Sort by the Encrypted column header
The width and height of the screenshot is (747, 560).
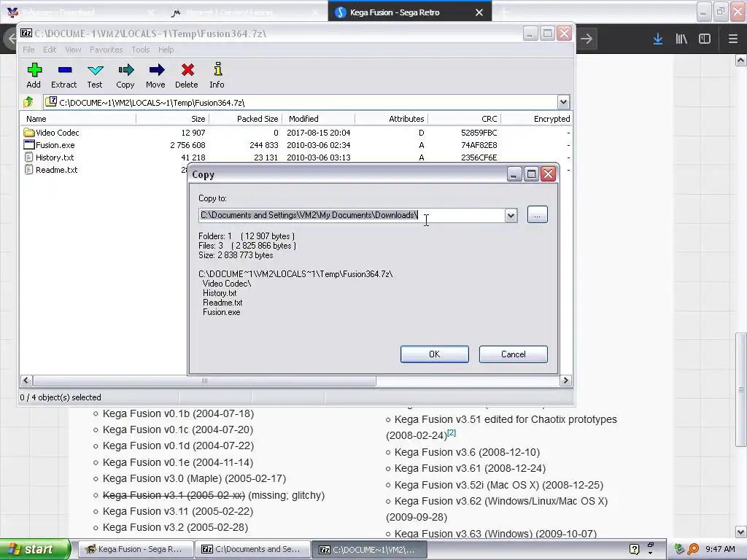click(x=537, y=119)
